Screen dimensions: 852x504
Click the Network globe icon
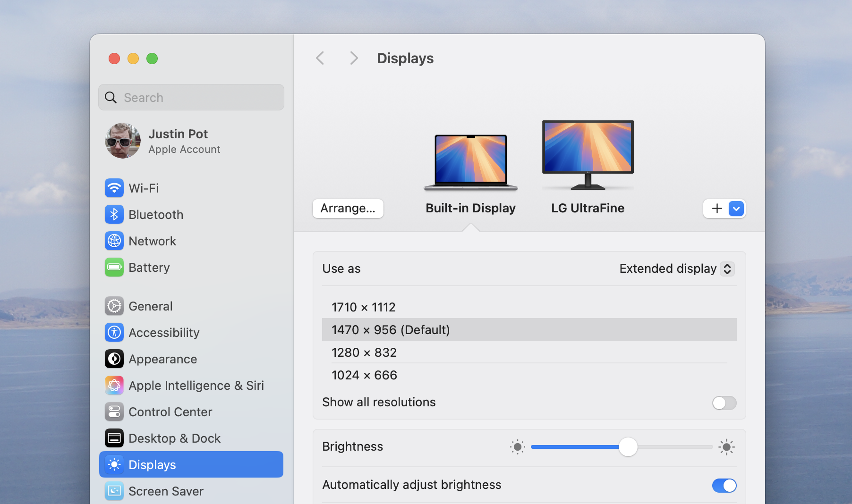coord(114,241)
